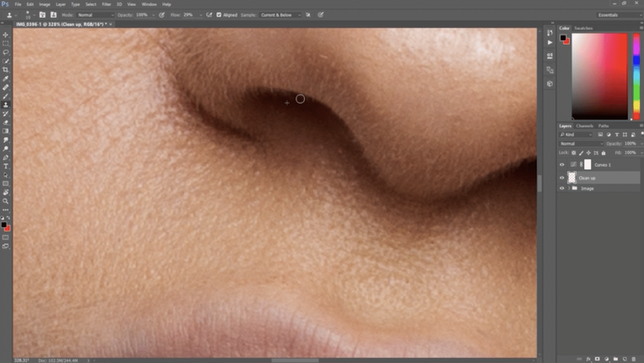
Task: Select the Crop tool
Action: [6, 70]
